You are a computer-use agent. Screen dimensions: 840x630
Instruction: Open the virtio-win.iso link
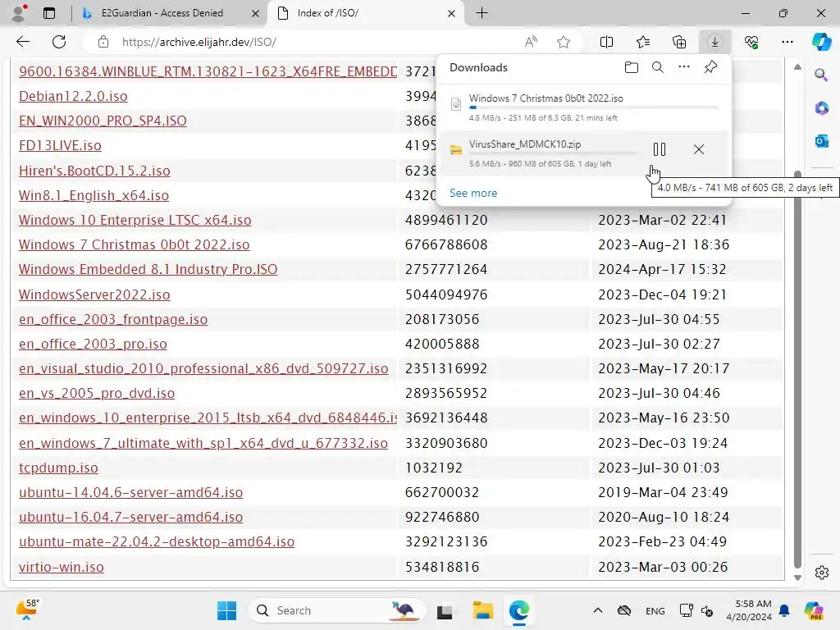click(61, 567)
